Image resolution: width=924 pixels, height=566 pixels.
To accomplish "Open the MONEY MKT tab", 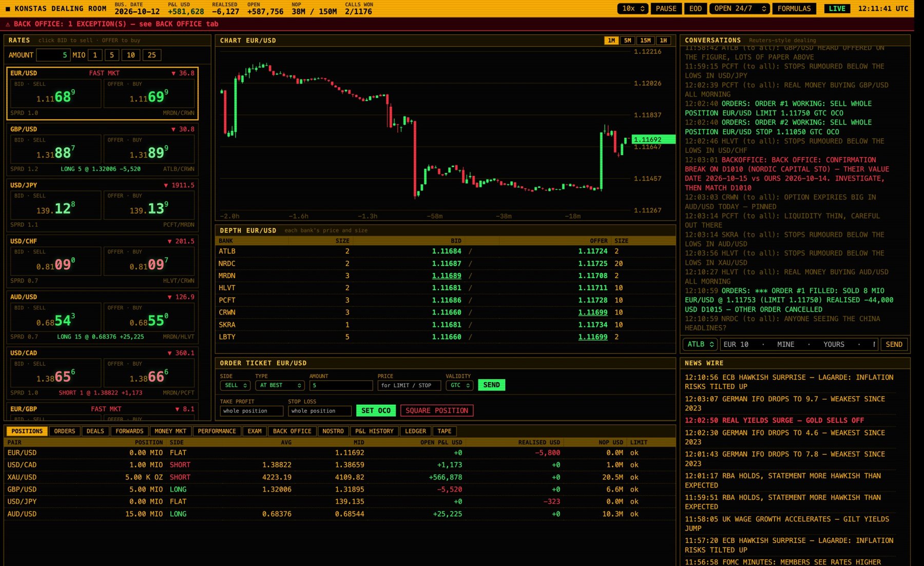I will [x=170, y=431].
